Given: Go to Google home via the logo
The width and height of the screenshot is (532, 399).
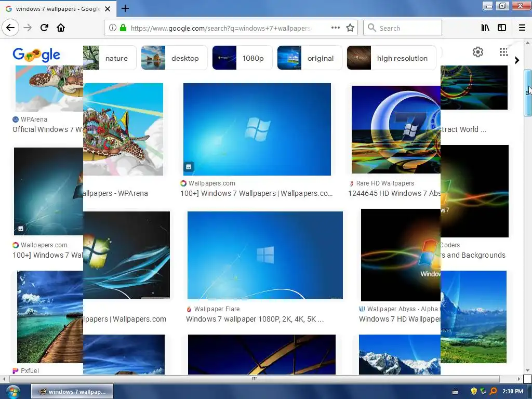Looking at the screenshot, I should (x=36, y=55).
